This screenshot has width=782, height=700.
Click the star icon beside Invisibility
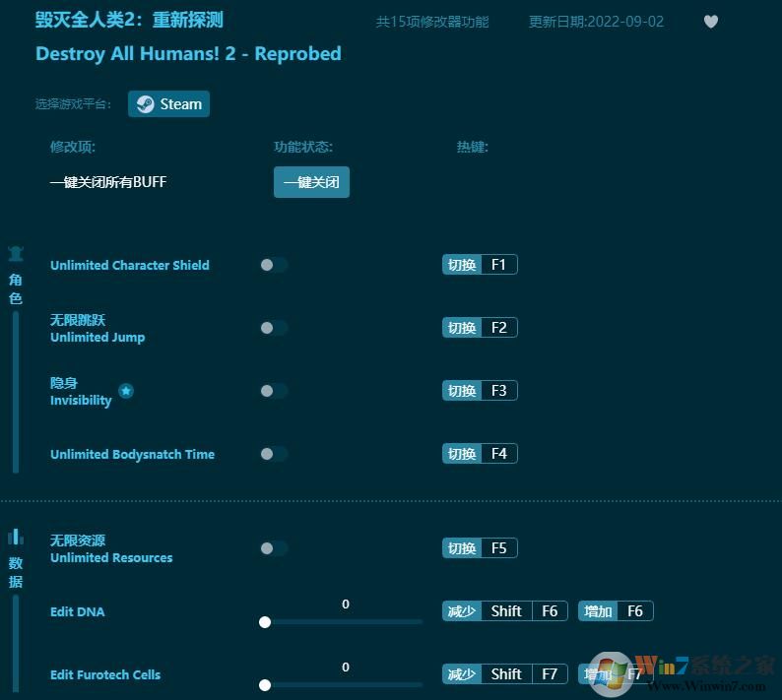(126, 391)
